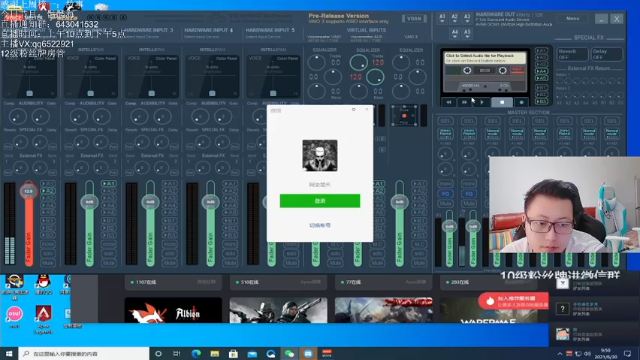Click the Intellipan pad on Hardware Input 5
Screen dimensions: 640x360
273,76
